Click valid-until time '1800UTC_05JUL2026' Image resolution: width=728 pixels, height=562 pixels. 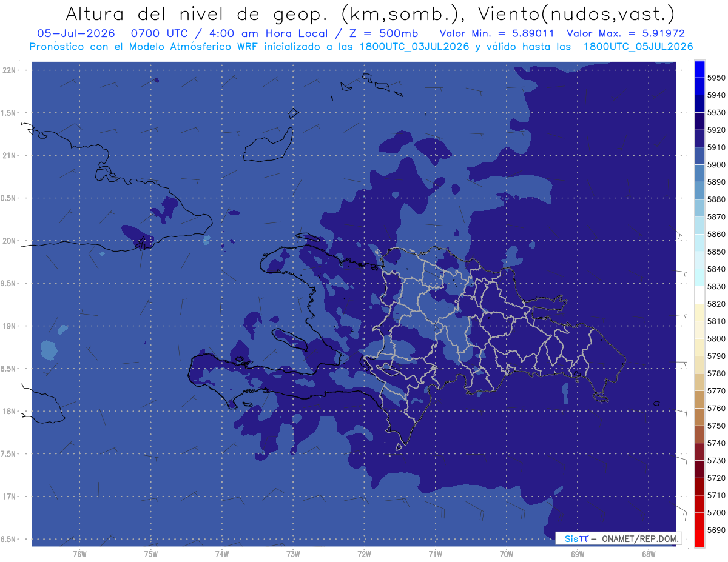pyautogui.click(x=638, y=47)
